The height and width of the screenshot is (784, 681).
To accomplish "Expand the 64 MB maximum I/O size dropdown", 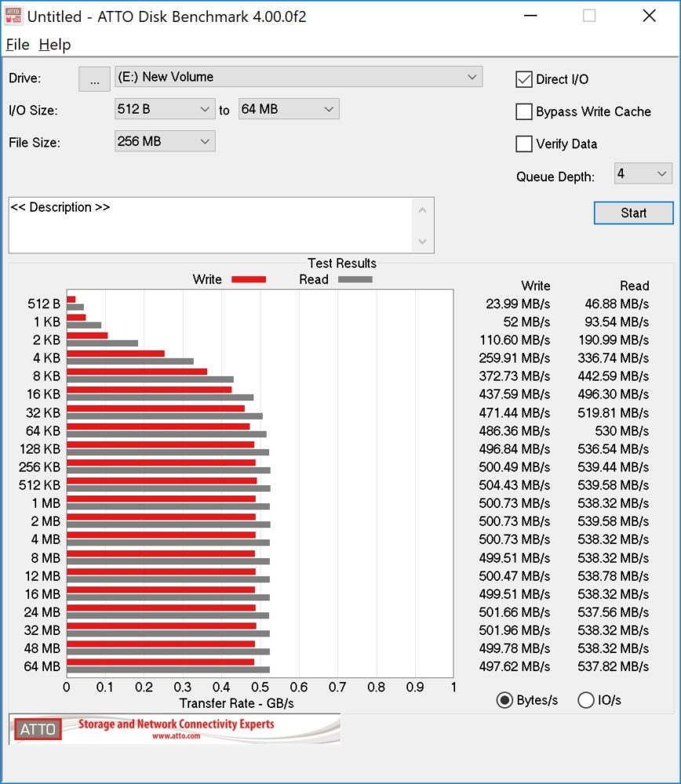I will pyautogui.click(x=289, y=109).
